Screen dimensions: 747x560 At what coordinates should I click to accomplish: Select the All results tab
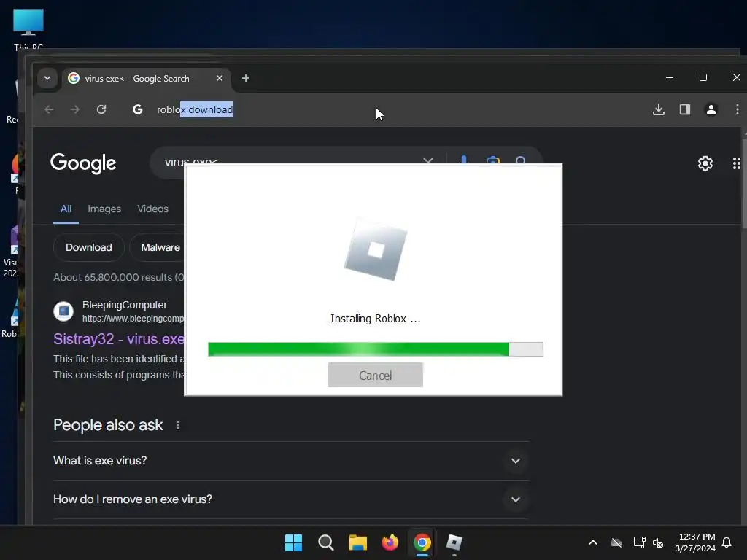tap(66, 209)
